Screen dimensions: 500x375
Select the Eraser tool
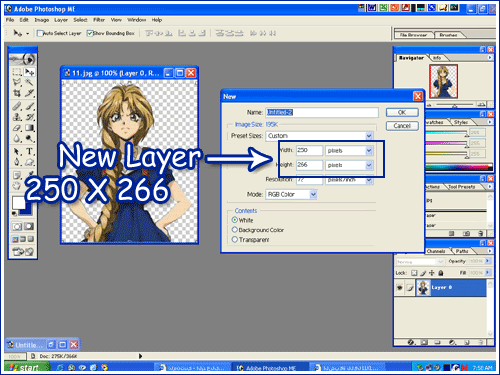point(17,128)
